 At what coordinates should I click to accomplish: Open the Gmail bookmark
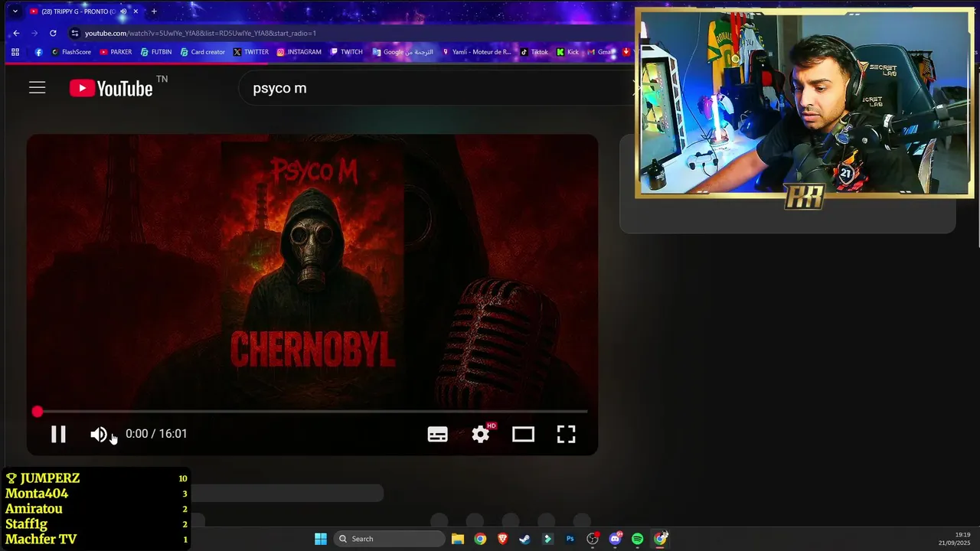tap(599, 52)
